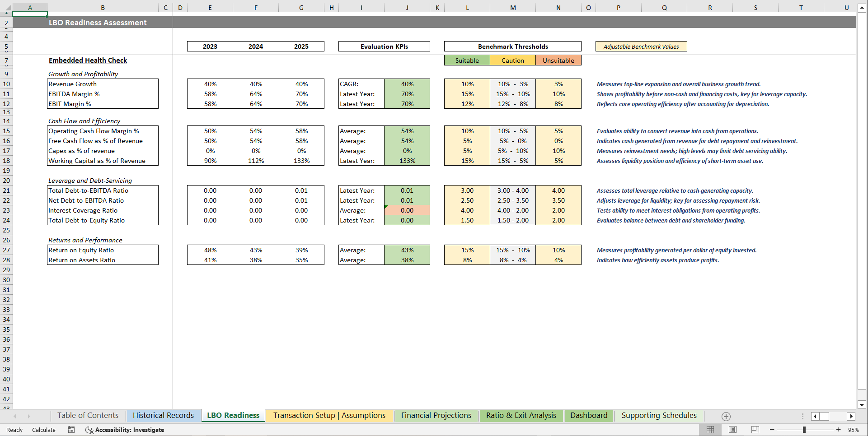The image size is (868, 436).
Task: Switch to Supporting Schedules sheet
Action: click(659, 415)
